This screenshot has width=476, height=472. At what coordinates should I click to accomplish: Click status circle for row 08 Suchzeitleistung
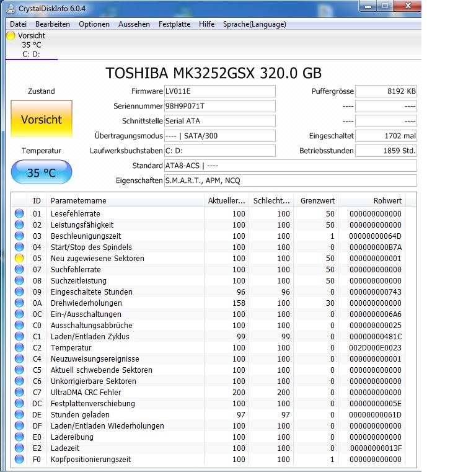point(19,280)
